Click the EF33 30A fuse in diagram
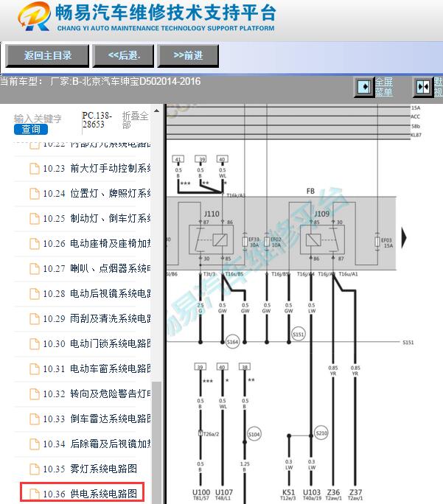443x504 pixels. pos(245,242)
